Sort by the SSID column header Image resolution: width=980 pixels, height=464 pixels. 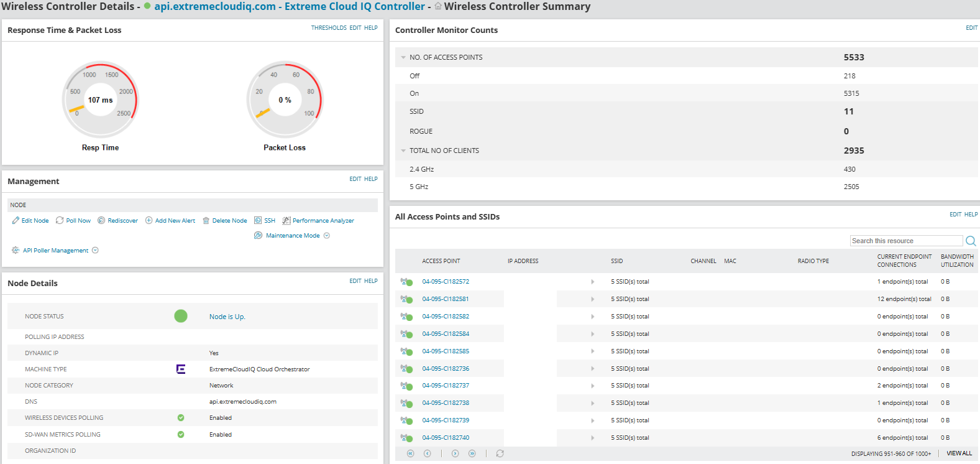pyautogui.click(x=617, y=261)
